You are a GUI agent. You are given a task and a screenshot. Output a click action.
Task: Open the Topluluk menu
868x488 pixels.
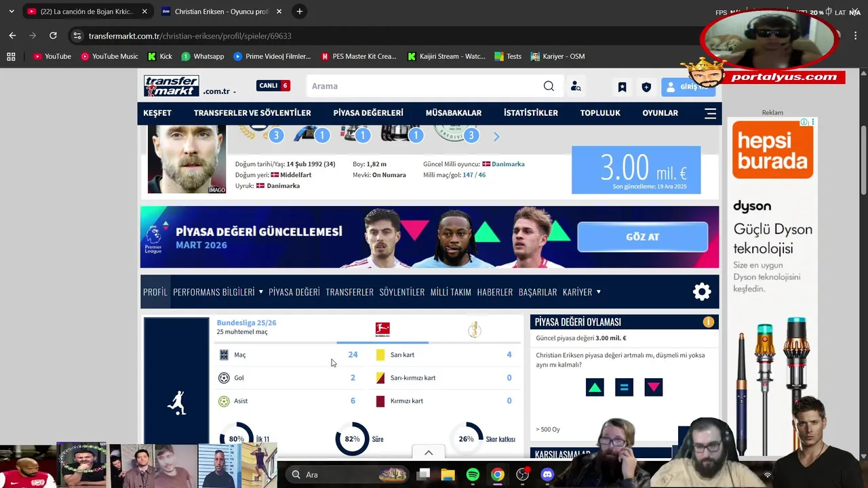click(600, 113)
